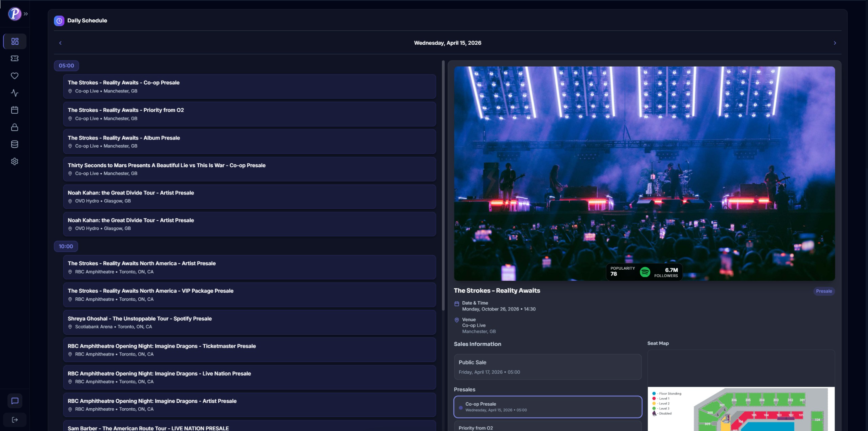Image resolution: width=868 pixels, height=431 pixels.
Task: Go to the previous day's schedule
Action: coord(60,43)
